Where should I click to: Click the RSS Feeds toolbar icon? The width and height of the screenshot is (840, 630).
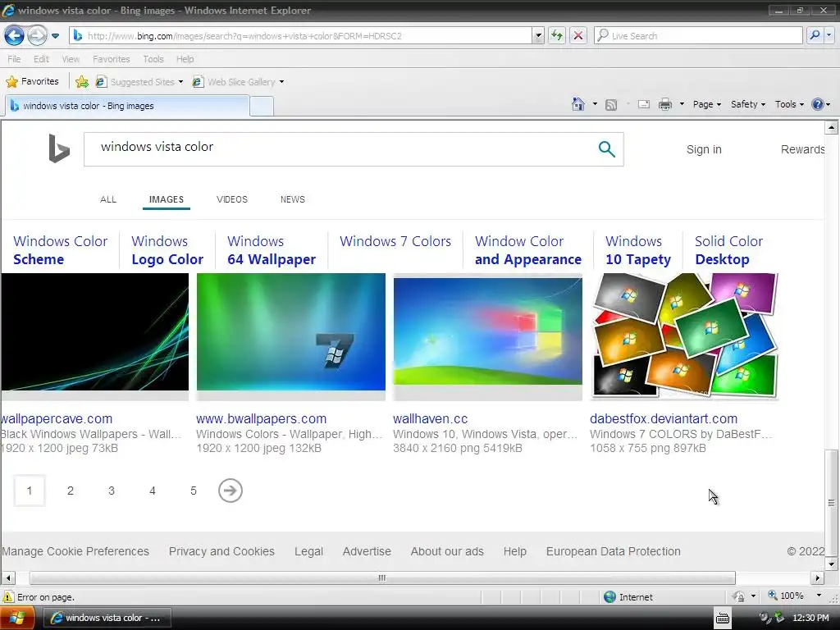pyautogui.click(x=610, y=104)
